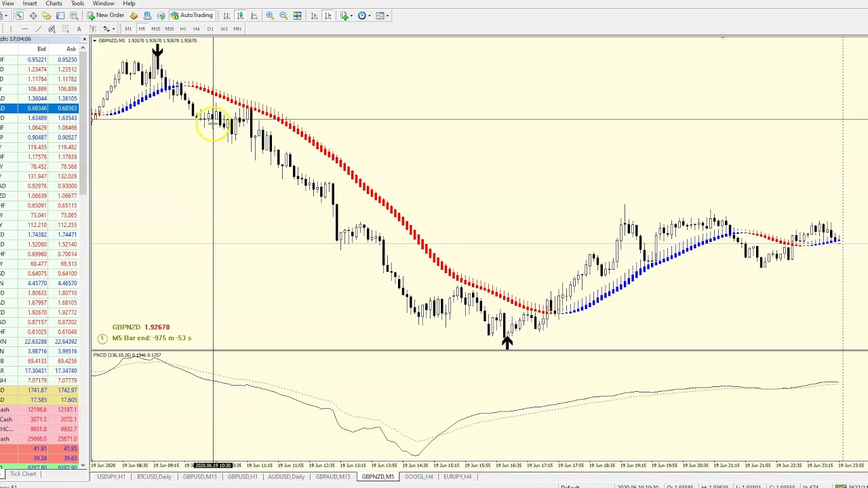Tile the chart windows

click(x=297, y=16)
